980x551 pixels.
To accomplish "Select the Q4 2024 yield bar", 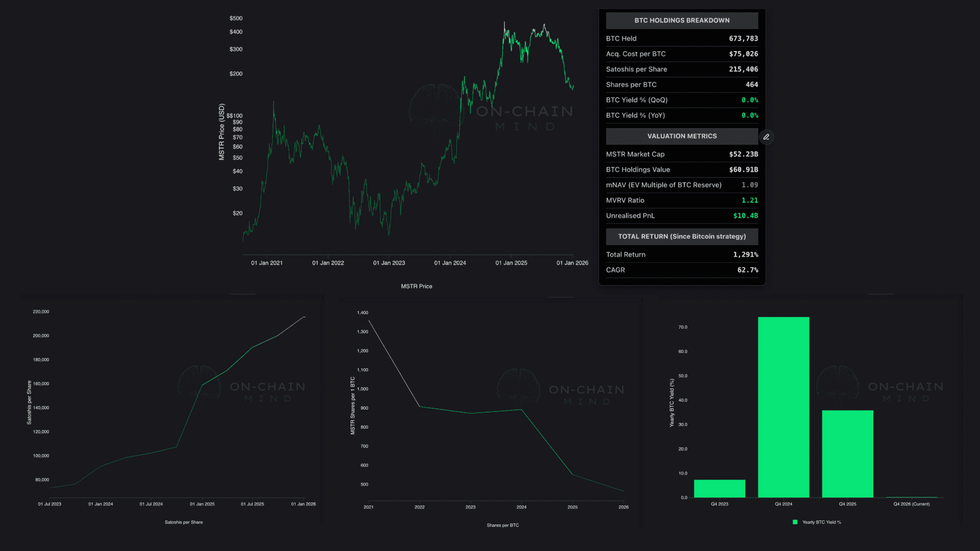I will click(x=783, y=408).
